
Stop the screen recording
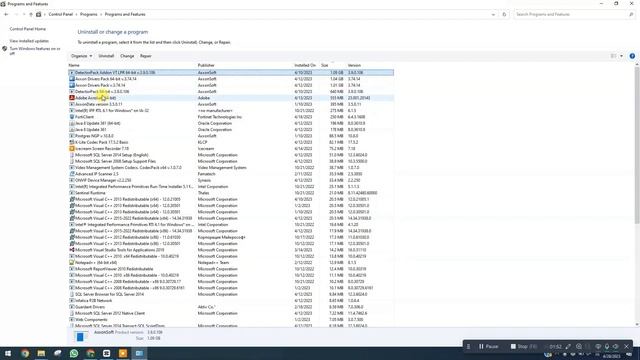pyautogui.click(x=524, y=347)
